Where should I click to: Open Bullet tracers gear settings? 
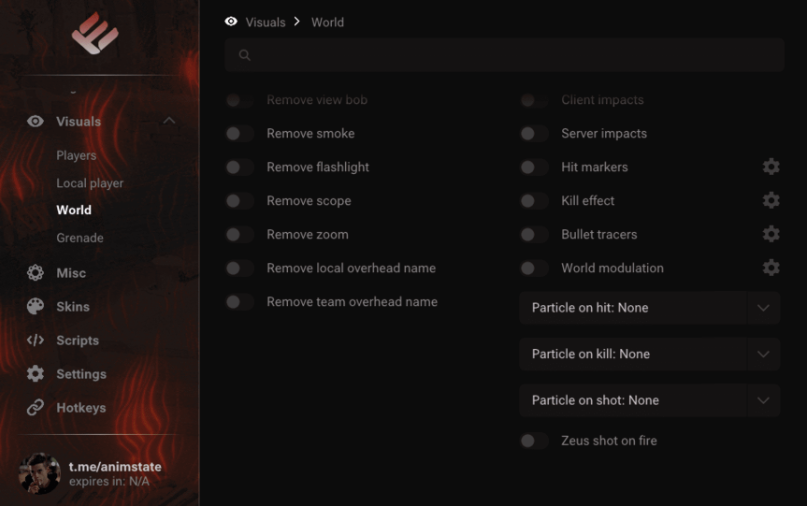tap(770, 234)
